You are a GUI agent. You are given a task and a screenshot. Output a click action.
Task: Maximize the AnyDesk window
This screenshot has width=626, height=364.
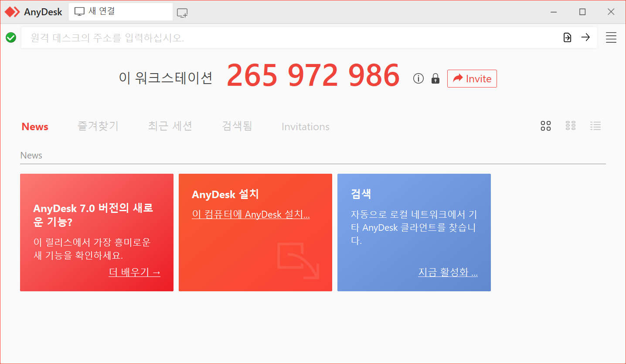point(582,12)
